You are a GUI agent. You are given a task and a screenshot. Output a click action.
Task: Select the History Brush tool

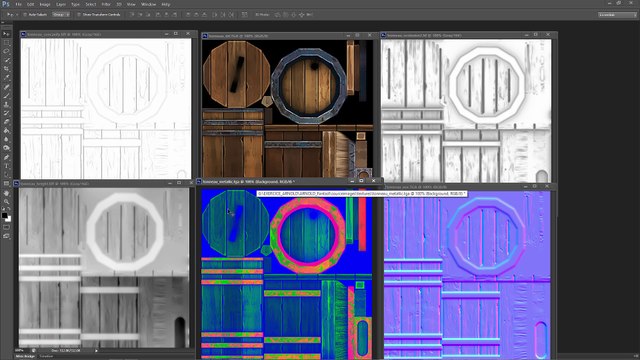click(6, 113)
